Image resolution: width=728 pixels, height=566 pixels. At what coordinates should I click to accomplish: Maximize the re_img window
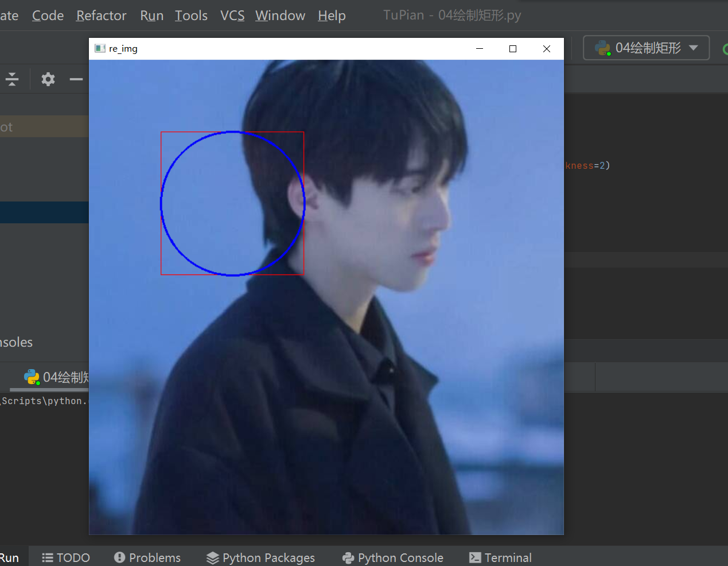click(513, 49)
